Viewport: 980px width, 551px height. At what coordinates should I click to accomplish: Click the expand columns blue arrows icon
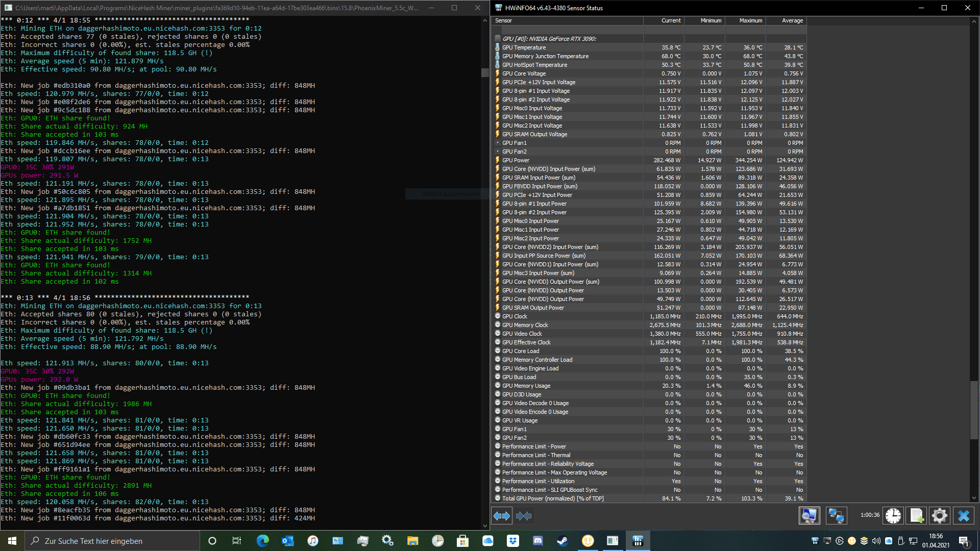tap(502, 516)
